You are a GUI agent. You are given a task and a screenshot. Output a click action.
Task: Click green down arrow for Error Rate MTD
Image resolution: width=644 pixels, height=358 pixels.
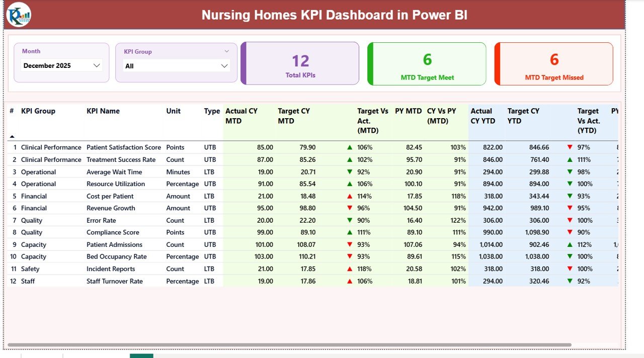350,221
